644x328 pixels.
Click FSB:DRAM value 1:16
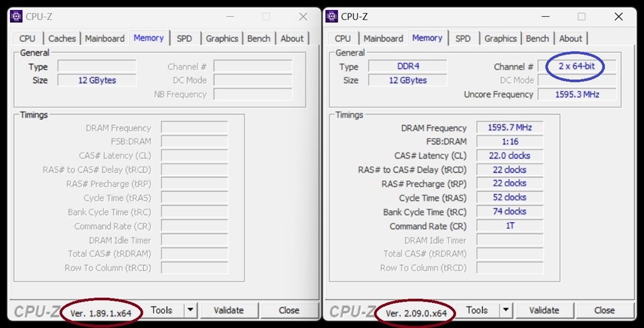(509, 142)
